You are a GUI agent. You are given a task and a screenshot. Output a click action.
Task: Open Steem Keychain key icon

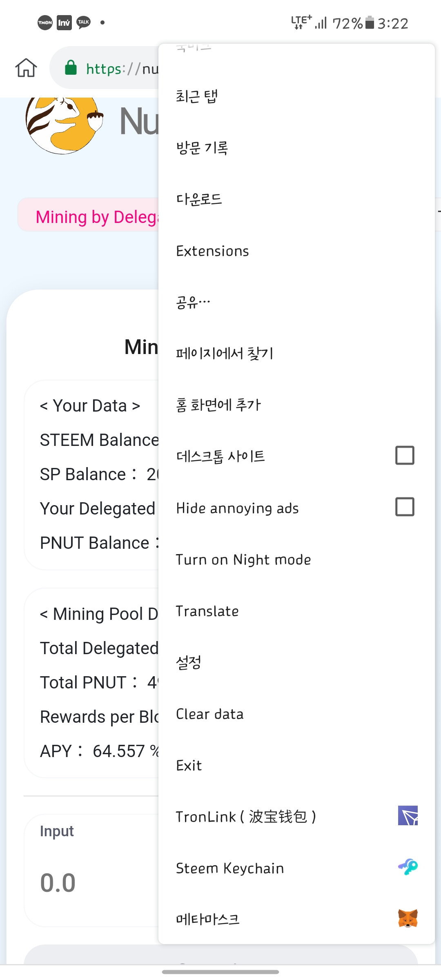[x=408, y=867]
